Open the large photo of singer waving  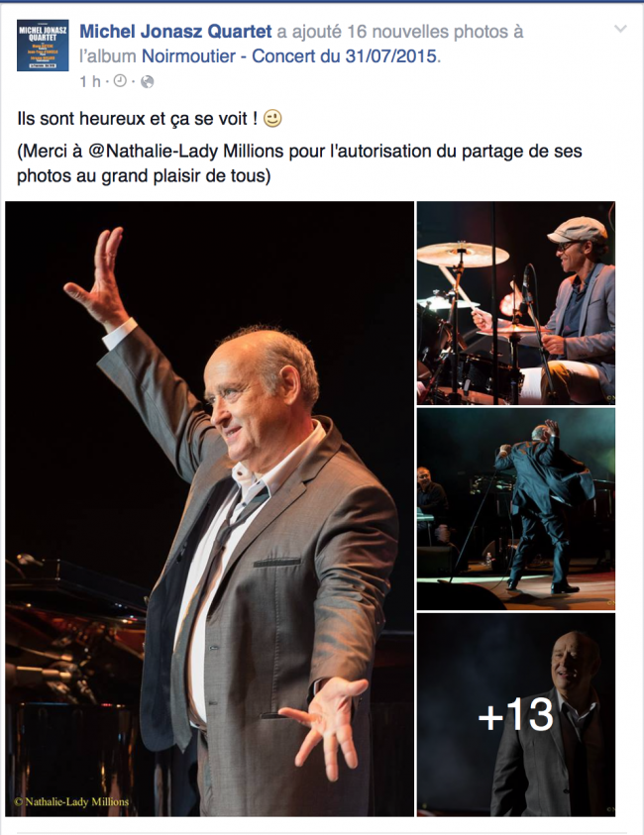pyautogui.click(x=209, y=508)
